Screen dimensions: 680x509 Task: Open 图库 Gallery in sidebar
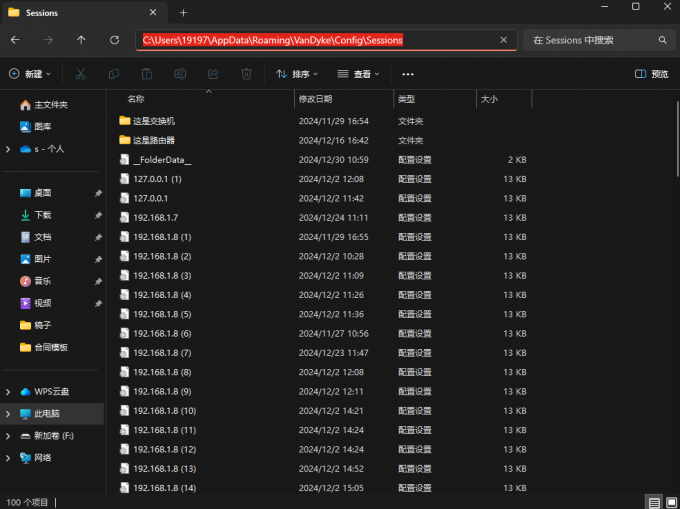tap(36, 127)
